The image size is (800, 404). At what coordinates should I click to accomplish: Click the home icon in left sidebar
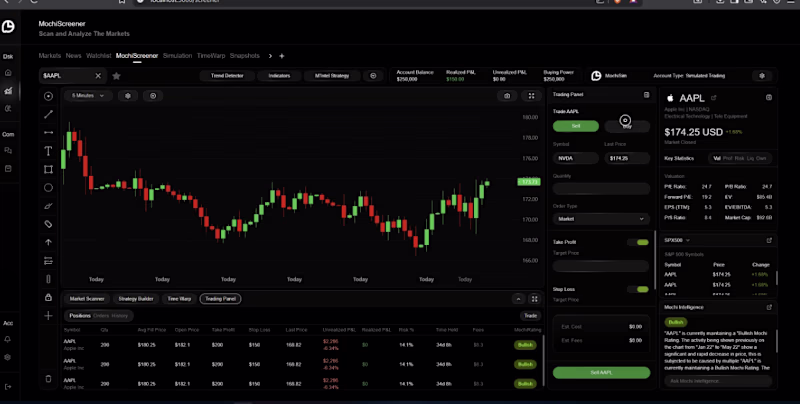pos(8,72)
